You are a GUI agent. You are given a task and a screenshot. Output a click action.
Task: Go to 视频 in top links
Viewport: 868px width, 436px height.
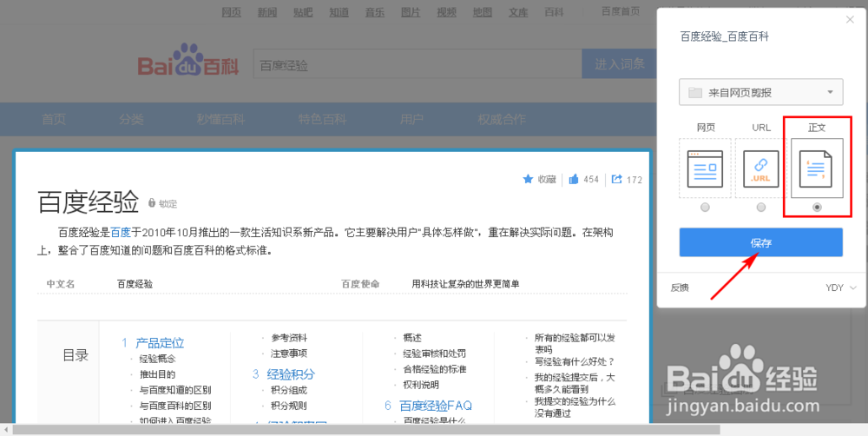[x=446, y=12]
